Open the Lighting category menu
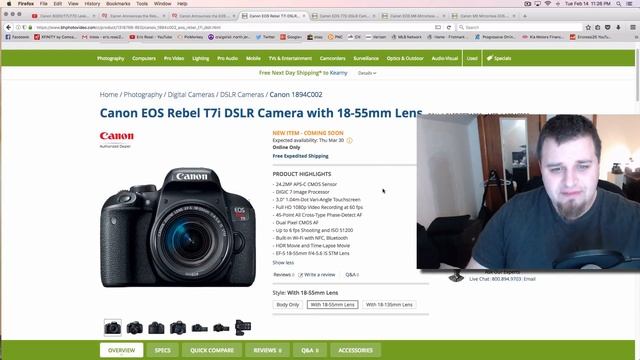640x360 pixels. tap(200, 58)
